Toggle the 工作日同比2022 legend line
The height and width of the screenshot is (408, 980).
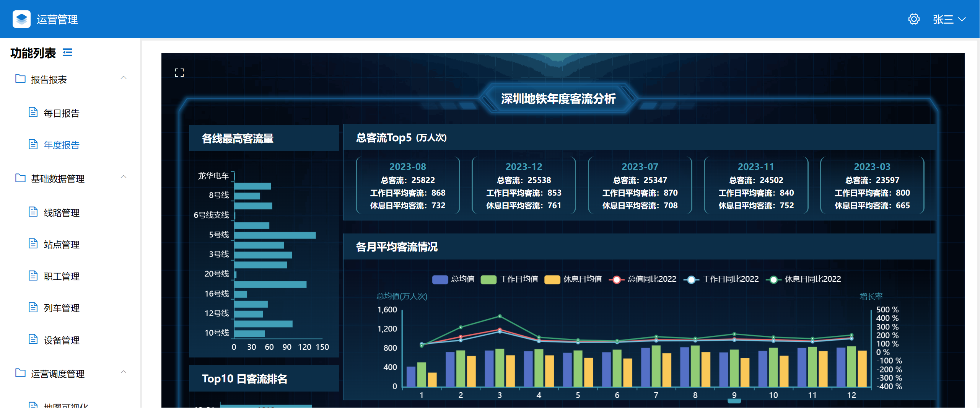click(721, 279)
